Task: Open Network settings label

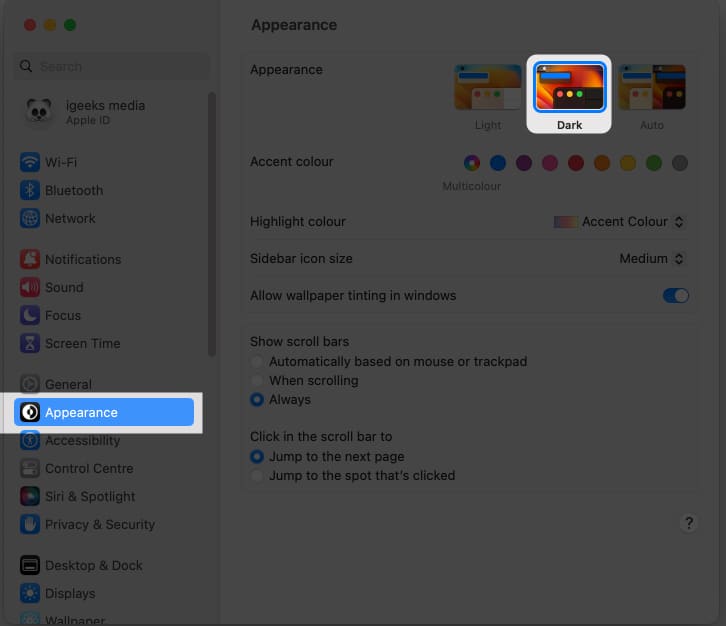Action: [70, 218]
